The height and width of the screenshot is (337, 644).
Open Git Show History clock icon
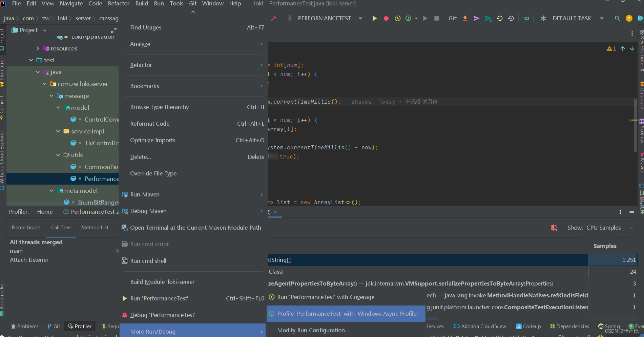coord(500,18)
